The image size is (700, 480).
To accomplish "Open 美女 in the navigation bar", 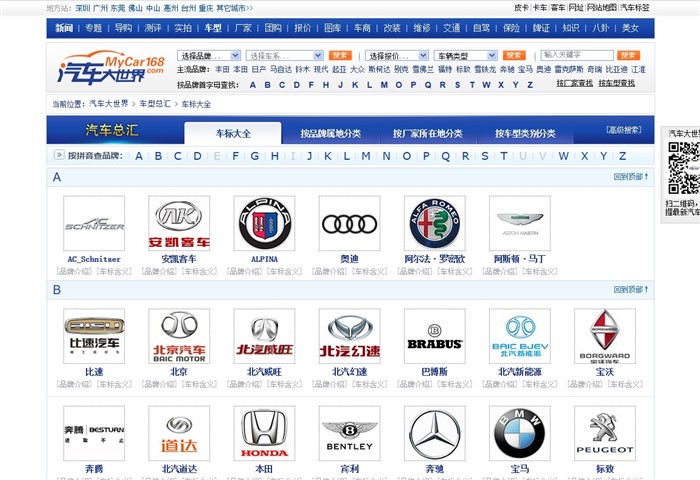I will click(x=630, y=28).
